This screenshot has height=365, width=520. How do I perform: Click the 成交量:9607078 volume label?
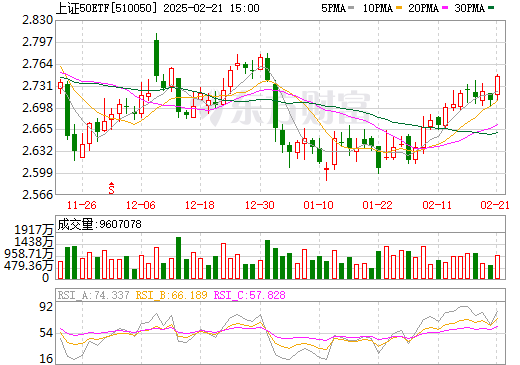(x=100, y=224)
